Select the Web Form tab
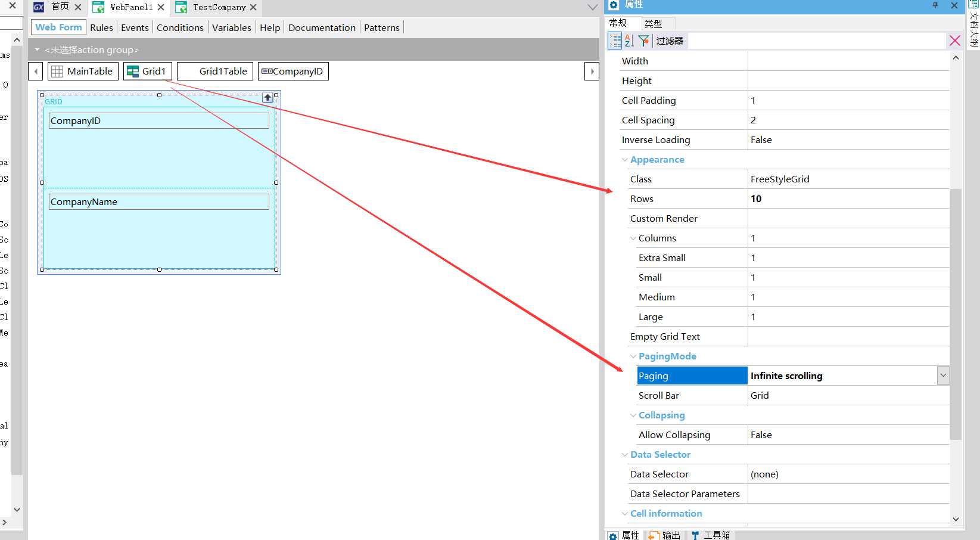 (58, 27)
